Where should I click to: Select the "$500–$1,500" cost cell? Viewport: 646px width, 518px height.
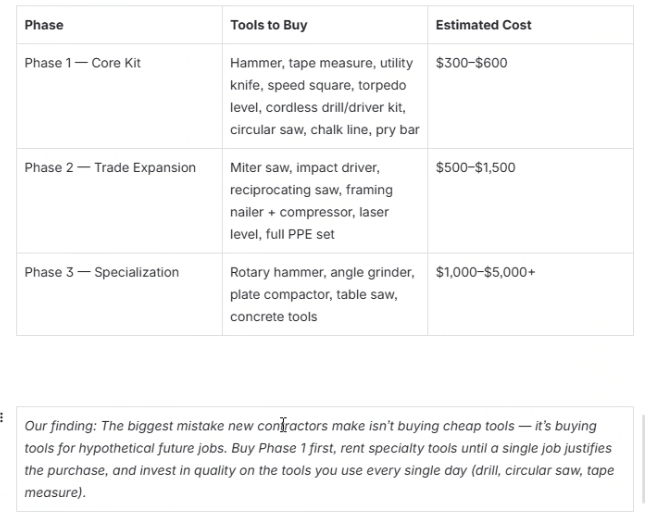point(475,167)
